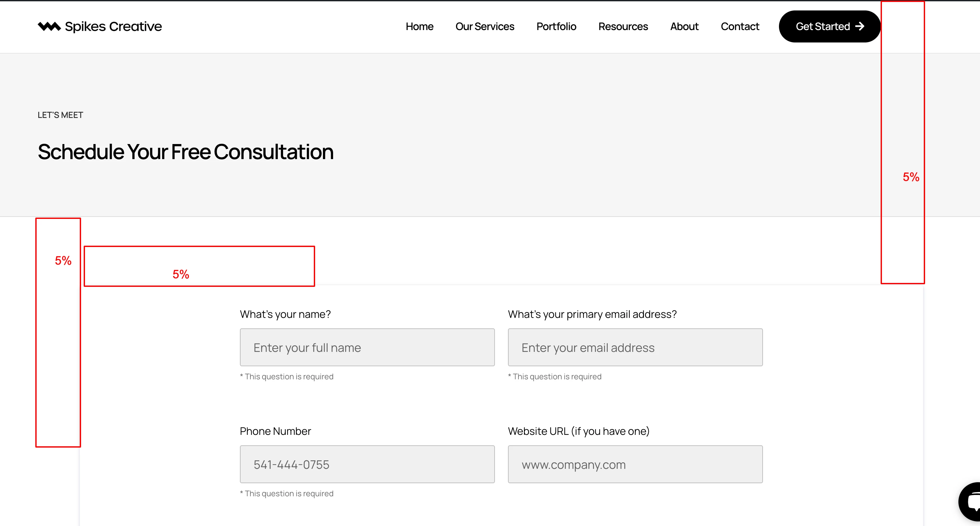This screenshot has width=980, height=526.
Task: Click the arrow in Get Started button
Action: (x=859, y=26)
